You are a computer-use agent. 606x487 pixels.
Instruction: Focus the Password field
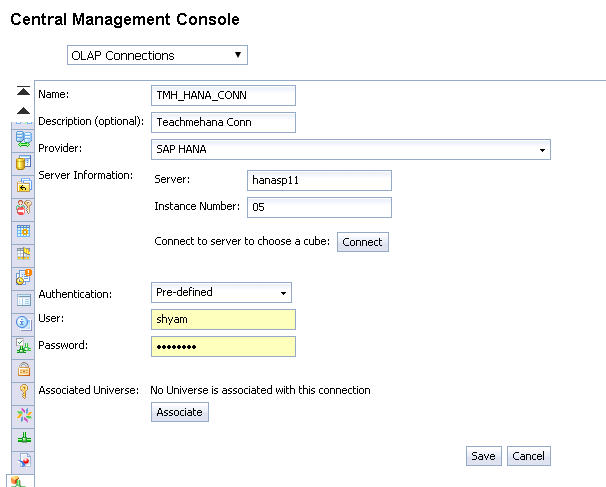223,347
